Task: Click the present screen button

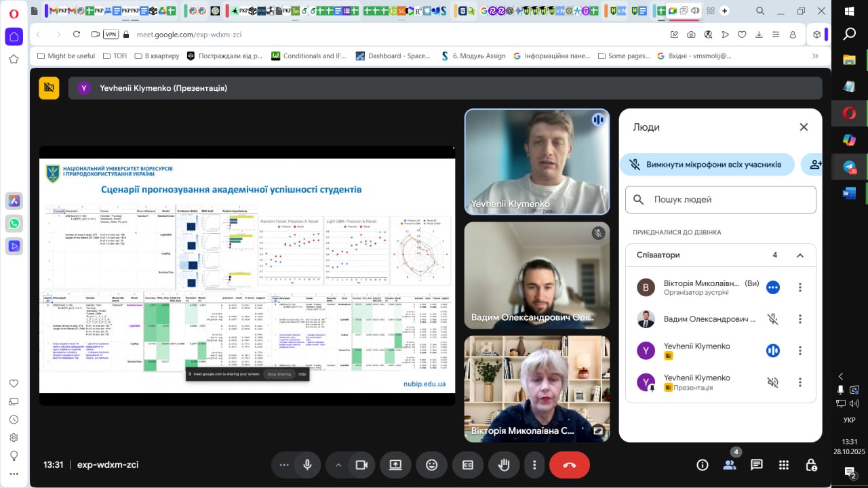Action: click(x=395, y=465)
